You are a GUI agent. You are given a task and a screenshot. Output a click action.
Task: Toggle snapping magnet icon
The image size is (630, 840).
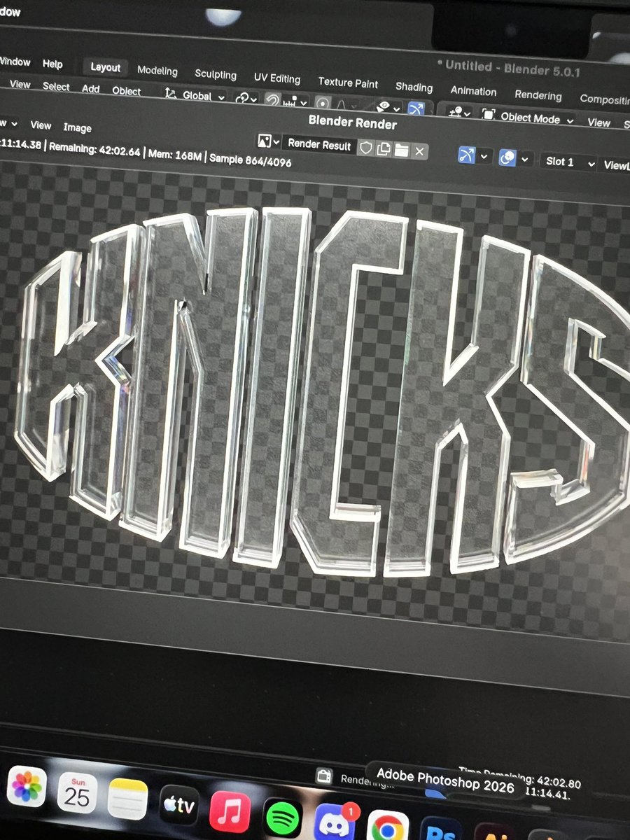(272, 101)
